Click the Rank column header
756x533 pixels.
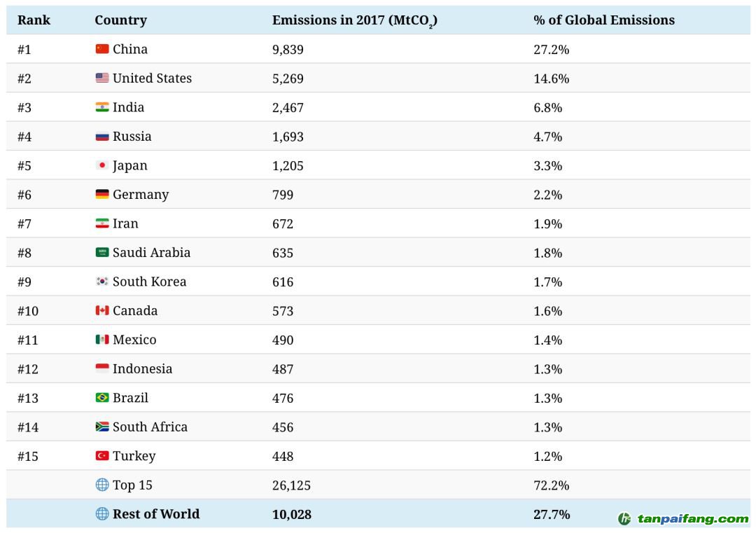[x=34, y=20]
